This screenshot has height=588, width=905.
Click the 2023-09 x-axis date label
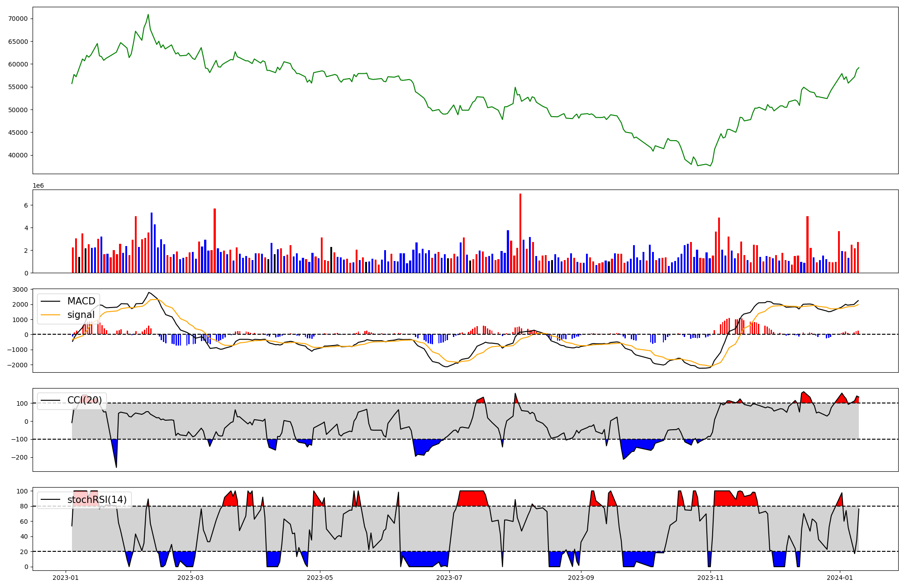point(581,578)
